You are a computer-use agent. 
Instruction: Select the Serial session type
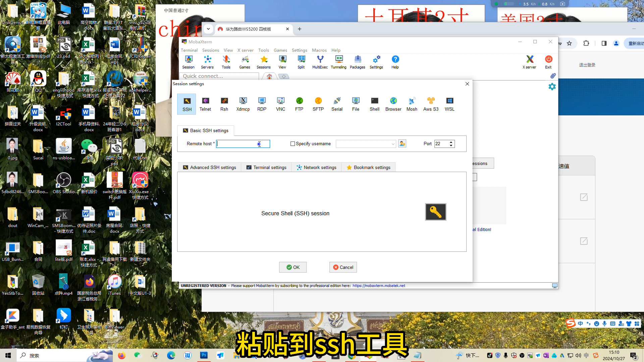point(337,104)
